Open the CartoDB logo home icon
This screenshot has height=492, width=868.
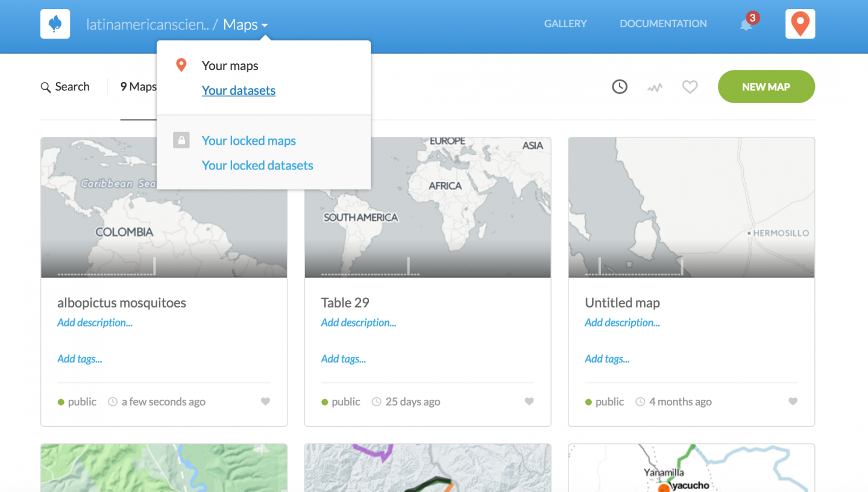click(55, 24)
